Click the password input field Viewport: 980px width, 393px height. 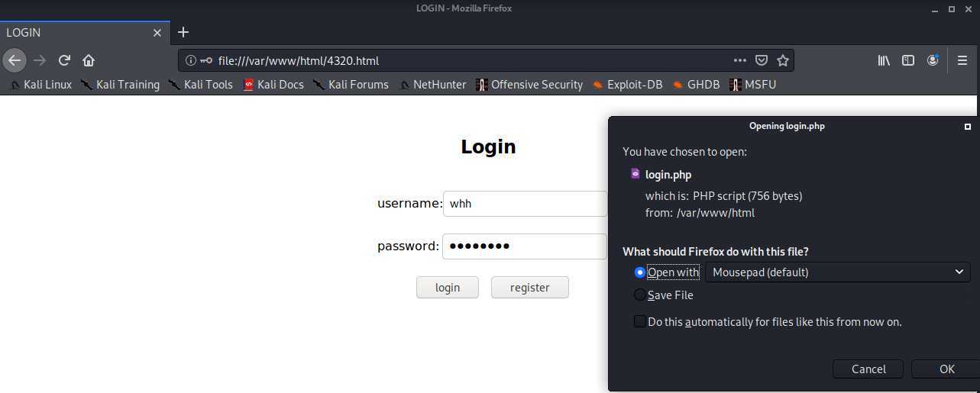pos(525,246)
